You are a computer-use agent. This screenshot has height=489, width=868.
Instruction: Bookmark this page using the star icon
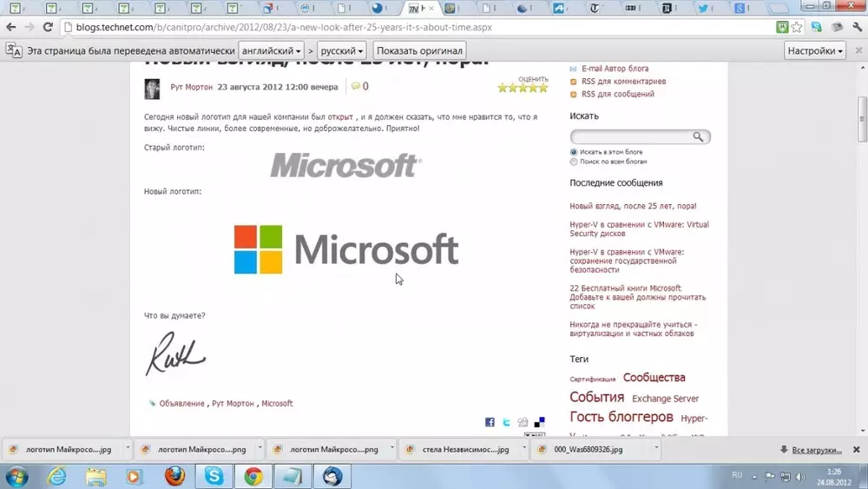tap(797, 27)
